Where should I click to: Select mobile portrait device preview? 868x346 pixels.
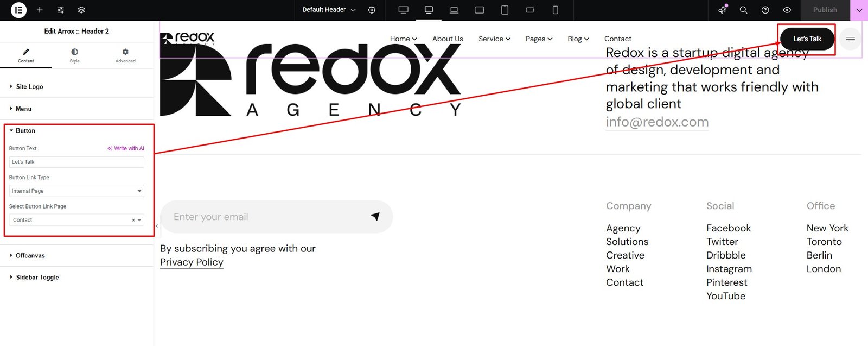tap(555, 10)
